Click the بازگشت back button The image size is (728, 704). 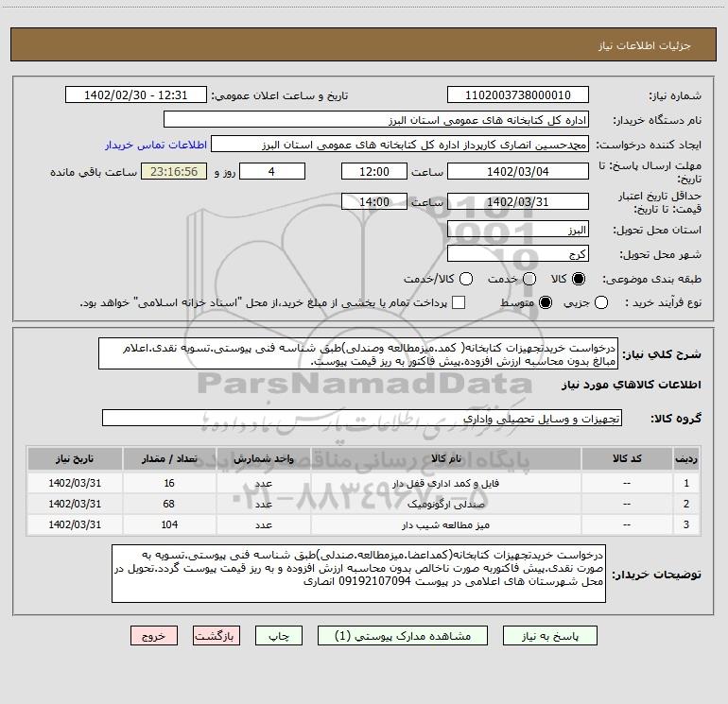coord(217,636)
